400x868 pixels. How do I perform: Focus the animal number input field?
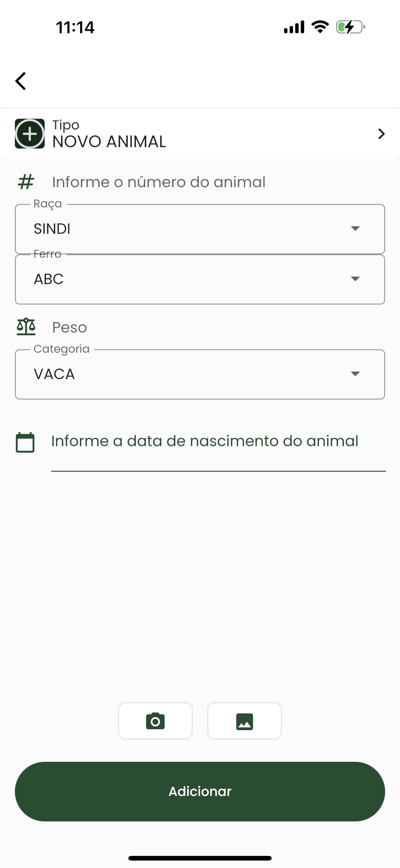pos(216,182)
